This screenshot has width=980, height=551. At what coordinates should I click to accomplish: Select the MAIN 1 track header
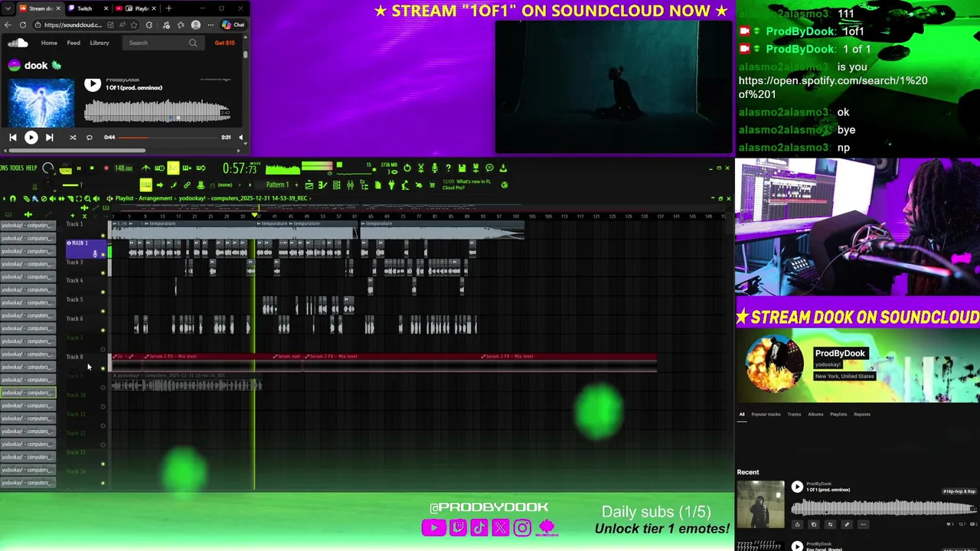84,248
